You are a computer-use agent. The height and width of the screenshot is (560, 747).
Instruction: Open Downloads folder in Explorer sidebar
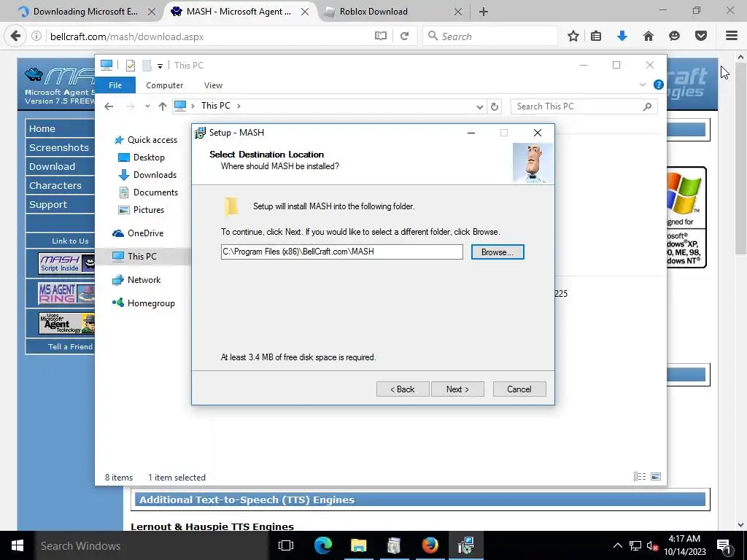pos(147,175)
